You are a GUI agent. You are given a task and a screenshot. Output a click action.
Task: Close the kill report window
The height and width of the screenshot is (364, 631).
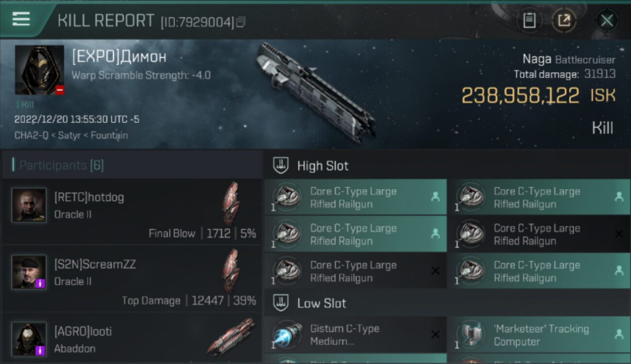point(607,20)
